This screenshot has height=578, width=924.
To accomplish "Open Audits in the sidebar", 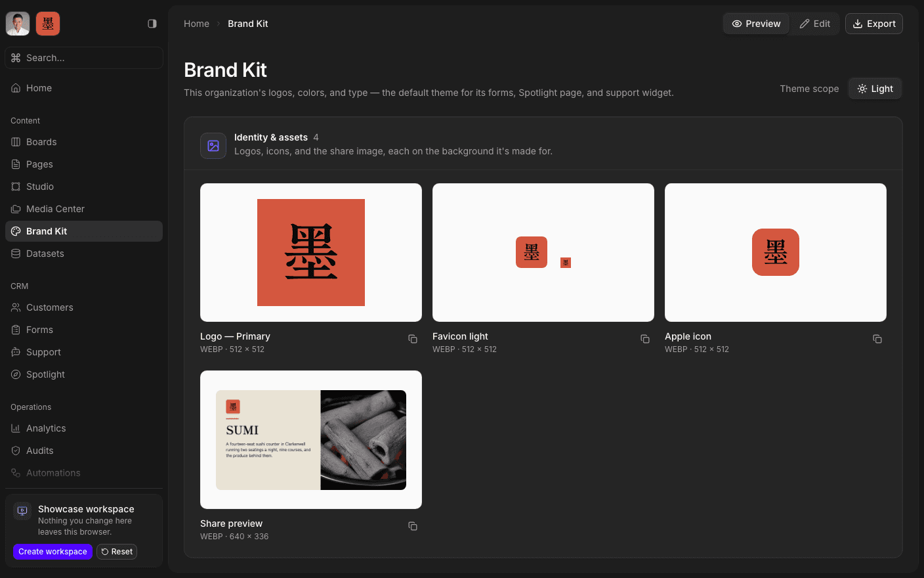I will (84, 451).
